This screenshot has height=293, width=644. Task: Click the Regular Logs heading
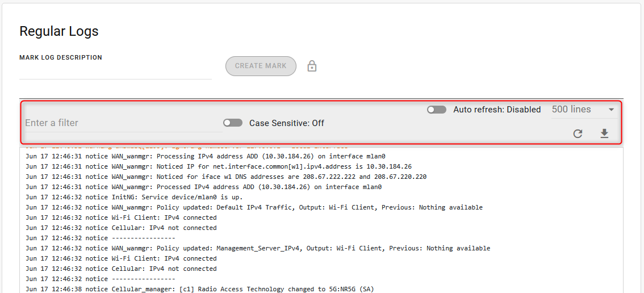59,31
